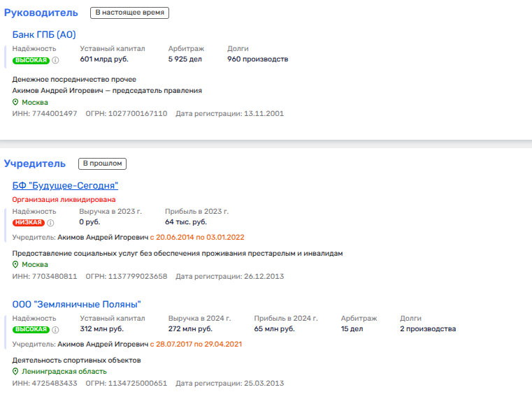
Task: Click the Руководитель section heading
Action: pos(42,13)
